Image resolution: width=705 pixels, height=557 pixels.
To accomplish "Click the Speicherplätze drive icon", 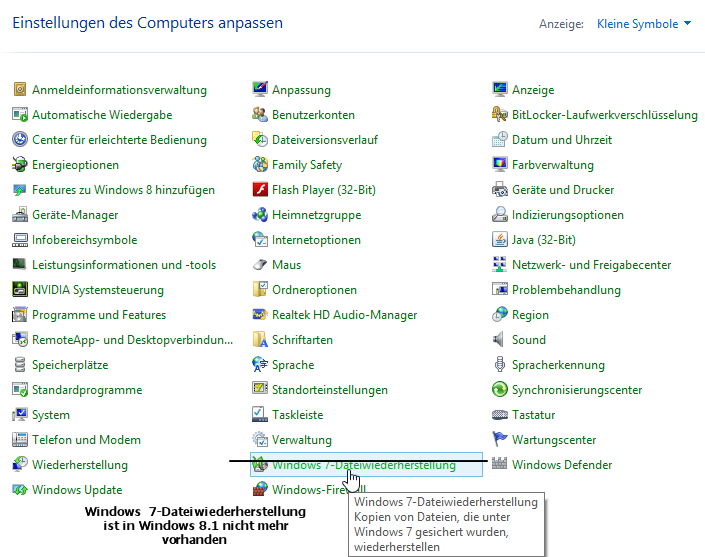I will tap(20, 365).
